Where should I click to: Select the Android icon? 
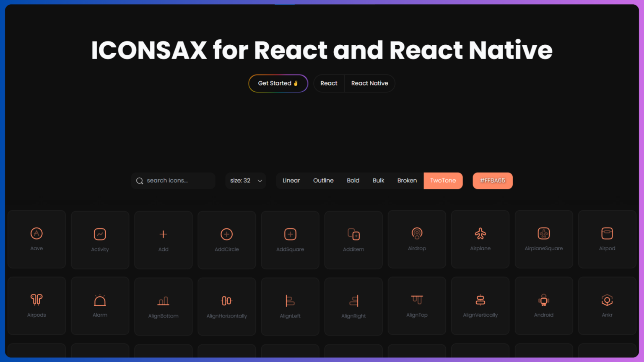(x=544, y=306)
